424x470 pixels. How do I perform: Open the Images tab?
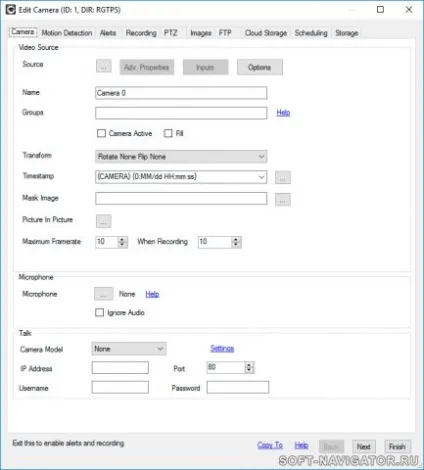(x=201, y=33)
